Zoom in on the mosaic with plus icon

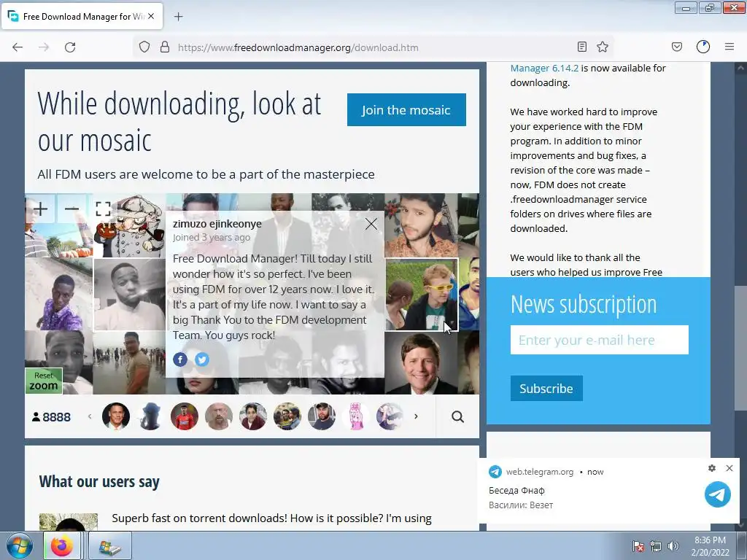click(41, 209)
